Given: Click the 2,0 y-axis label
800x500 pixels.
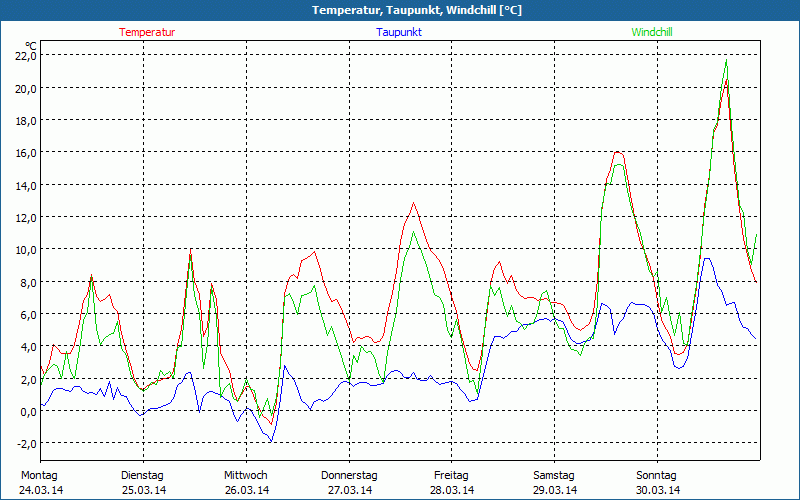Looking at the screenshot, I should point(29,380).
